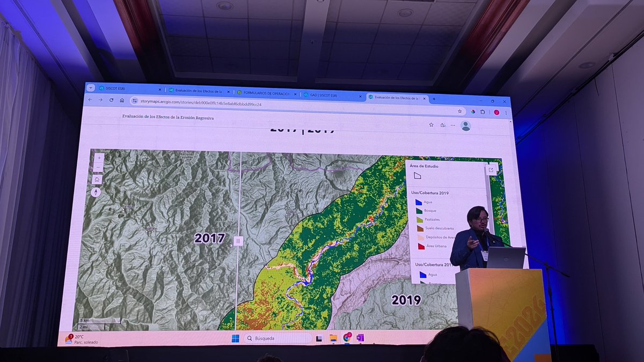Zoom out of the map with minus button
This screenshot has height=362, width=644.
click(x=99, y=167)
